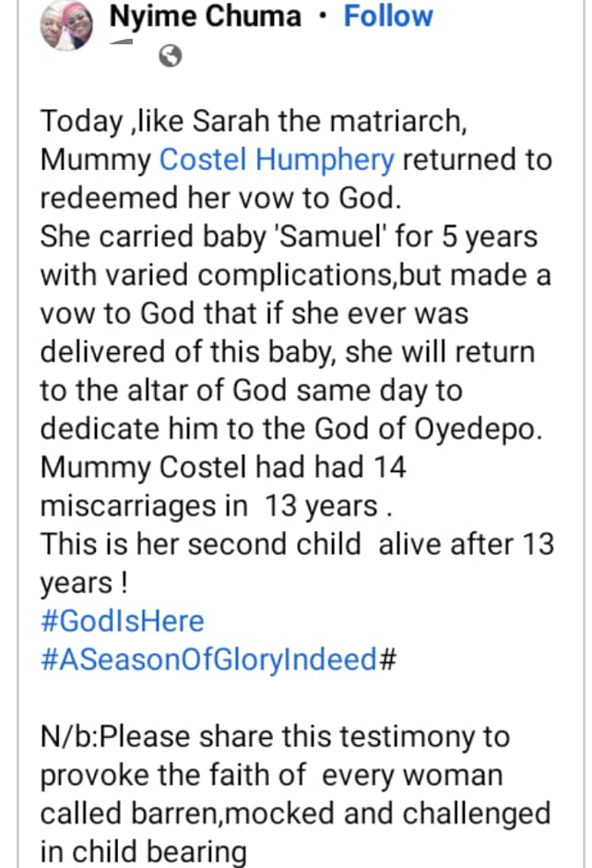The height and width of the screenshot is (868, 592).
Task: Click the 'called barren,mocked and challenged' line
Action: tap(295, 814)
